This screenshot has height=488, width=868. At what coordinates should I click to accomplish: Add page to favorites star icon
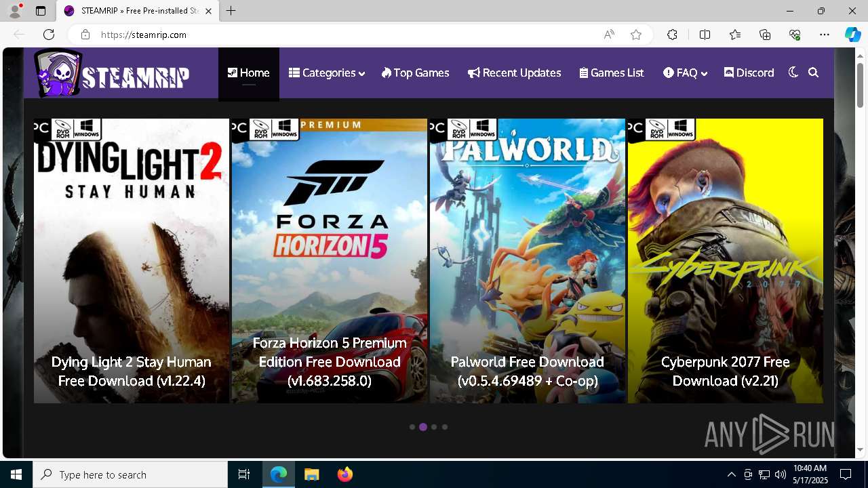click(636, 35)
